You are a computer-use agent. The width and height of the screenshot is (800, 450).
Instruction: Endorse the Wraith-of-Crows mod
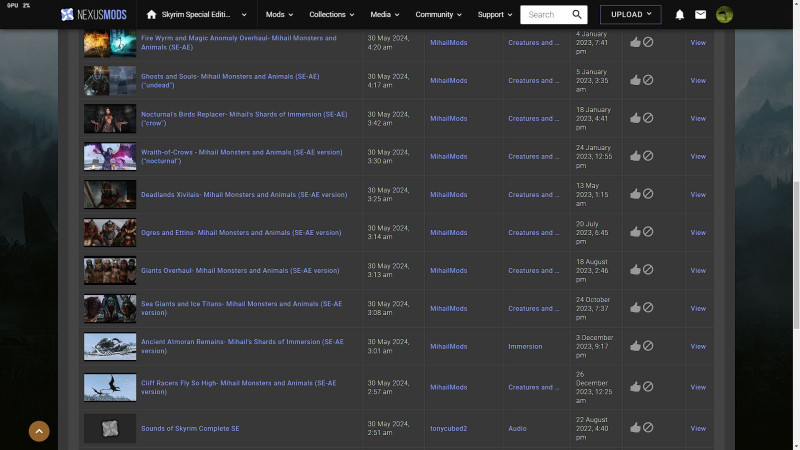[x=635, y=156]
